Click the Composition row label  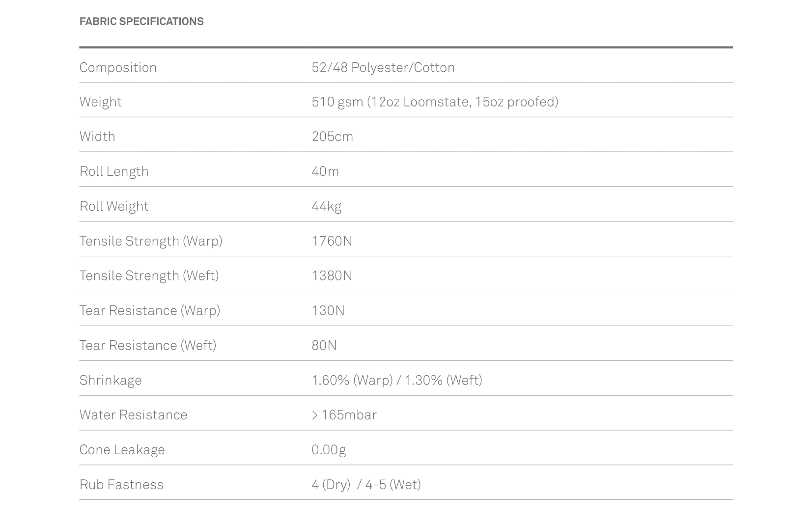click(x=118, y=67)
